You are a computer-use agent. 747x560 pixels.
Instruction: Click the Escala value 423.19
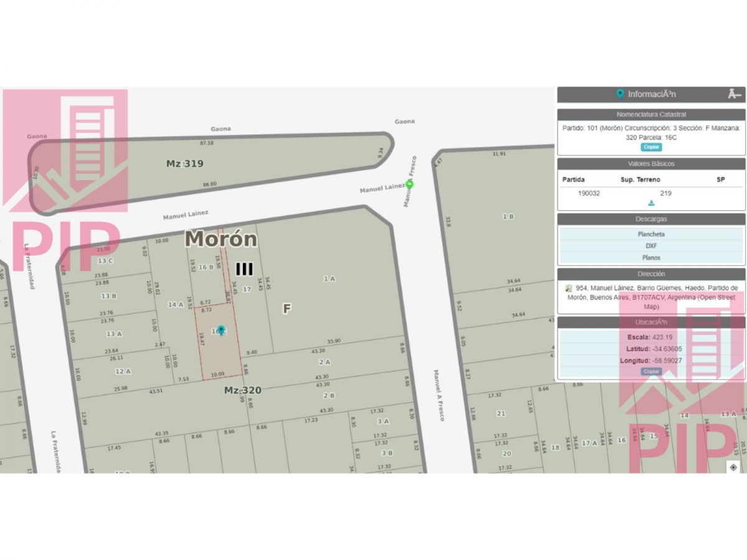click(x=664, y=337)
